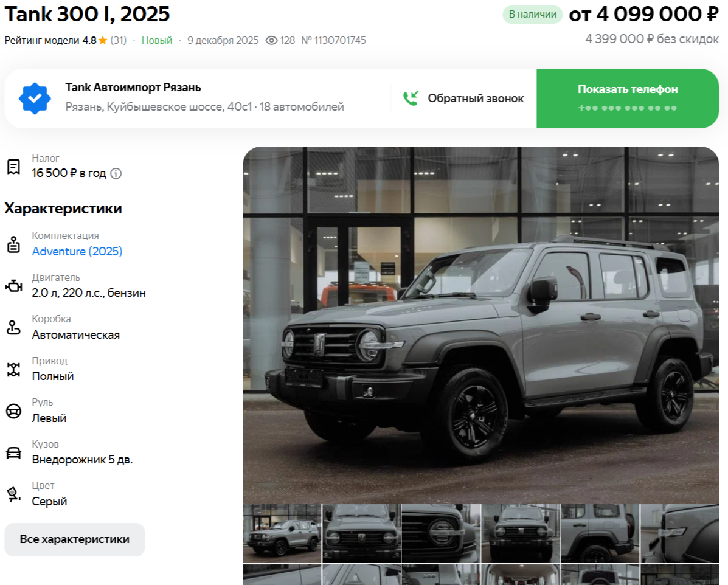Click the verified dealer blue badge icon

35,99
